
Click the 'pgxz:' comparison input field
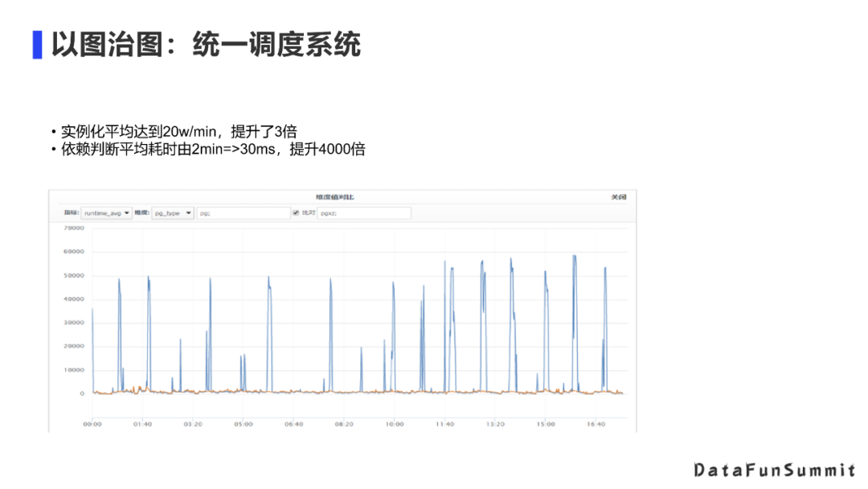[x=364, y=213]
